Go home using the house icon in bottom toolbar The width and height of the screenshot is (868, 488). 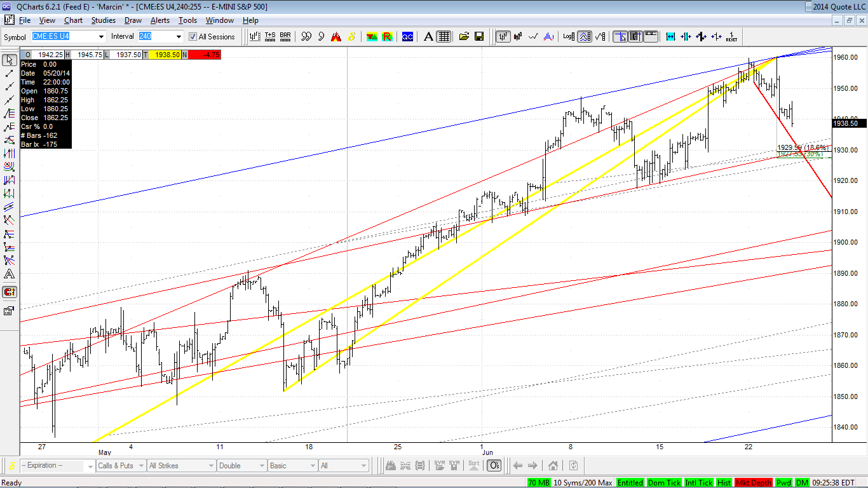tap(553, 466)
